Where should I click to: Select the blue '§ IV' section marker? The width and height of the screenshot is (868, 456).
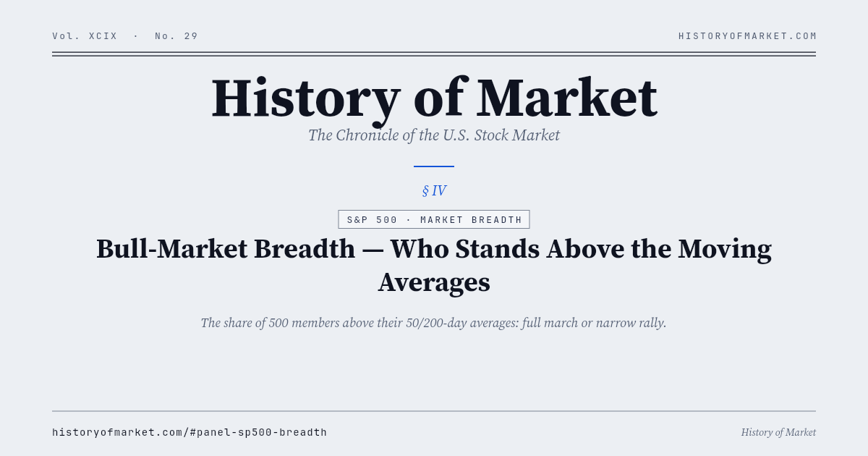[434, 191]
